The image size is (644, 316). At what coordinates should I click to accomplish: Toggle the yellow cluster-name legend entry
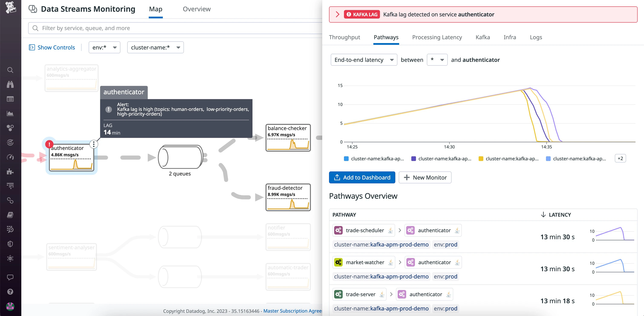coord(508,159)
